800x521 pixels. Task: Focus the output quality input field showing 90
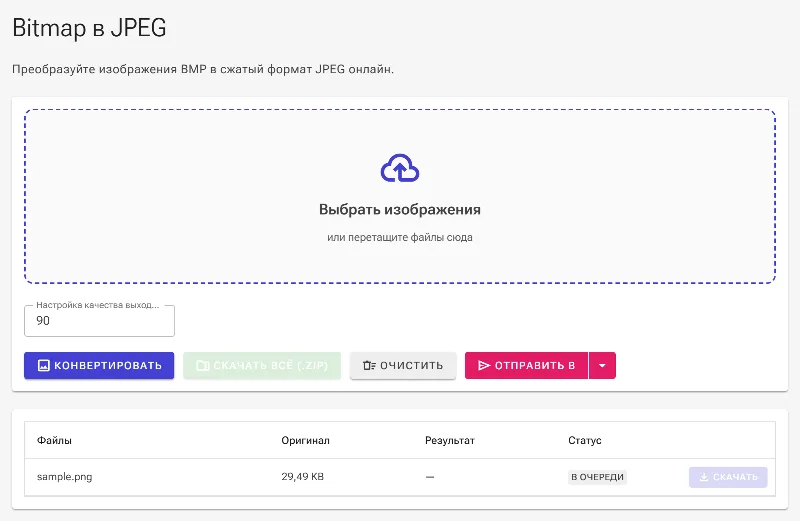pyautogui.click(x=99, y=321)
